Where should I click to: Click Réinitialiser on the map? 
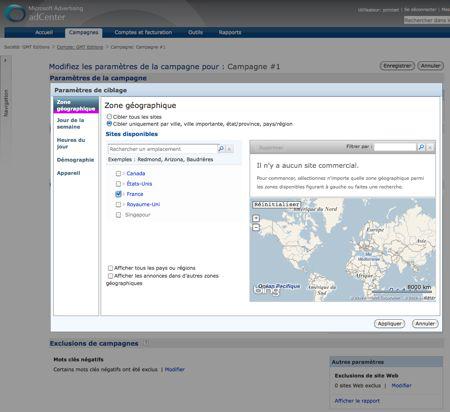[277, 204]
